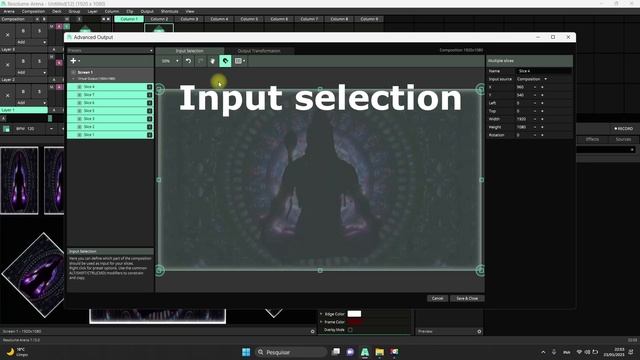Show hidden system tray icons
The width and height of the screenshot is (640, 360).
pos(543,352)
